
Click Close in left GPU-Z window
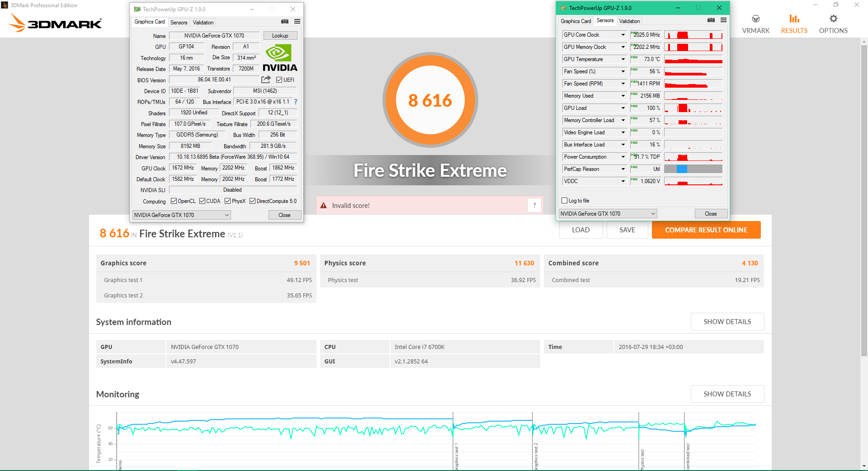point(284,215)
